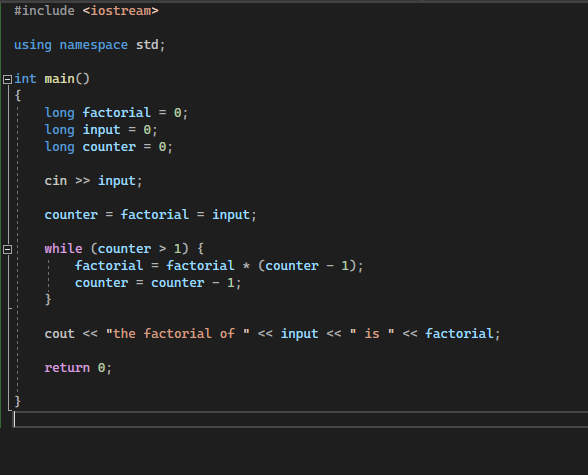588x475 pixels.
Task: Click the 'return' keyword
Action: [x=67, y=368]
